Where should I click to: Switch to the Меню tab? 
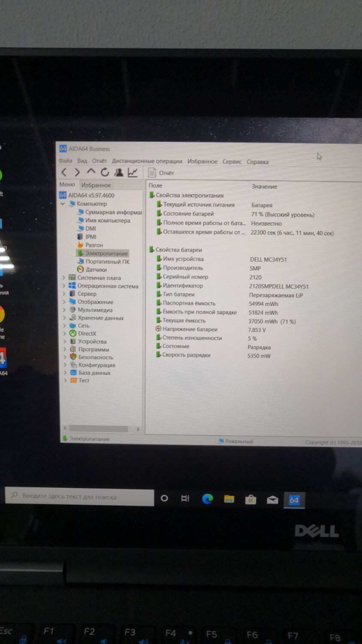tap(67, 184)
